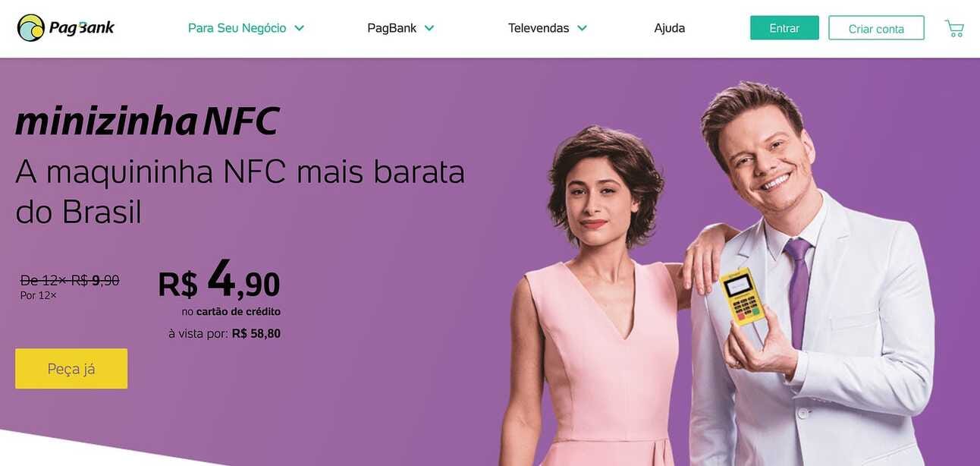980x466 pixels.
Task: Click the à vista por R$ 58,80 text
Action: [x=225, y=333]
